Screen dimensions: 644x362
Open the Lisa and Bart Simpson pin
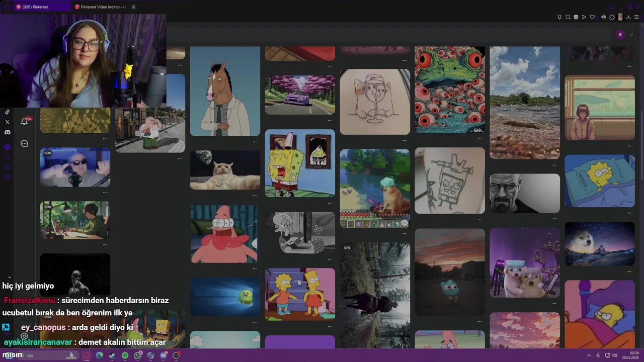[300, 294]
